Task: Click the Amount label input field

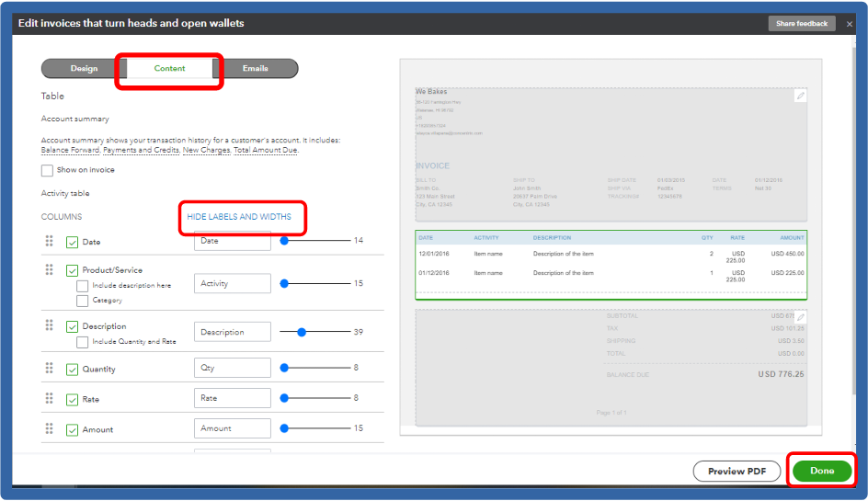Action: 233,428
